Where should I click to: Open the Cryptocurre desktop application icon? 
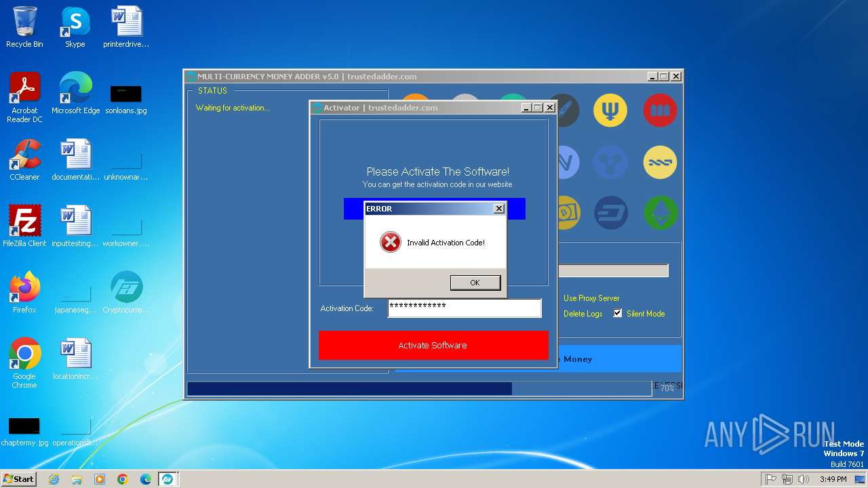[x=126, y=293]
